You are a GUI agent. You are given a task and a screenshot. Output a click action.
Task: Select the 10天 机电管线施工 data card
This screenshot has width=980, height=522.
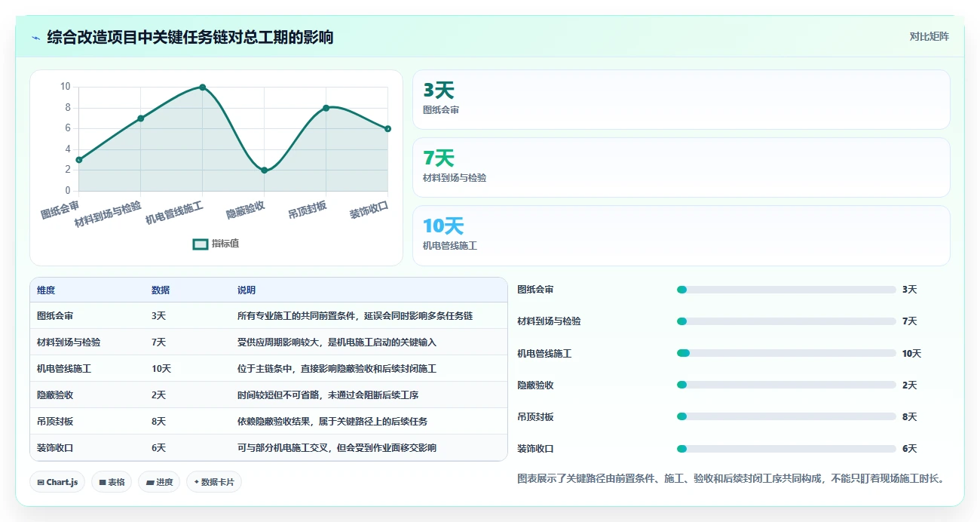[x=681, y=236]
